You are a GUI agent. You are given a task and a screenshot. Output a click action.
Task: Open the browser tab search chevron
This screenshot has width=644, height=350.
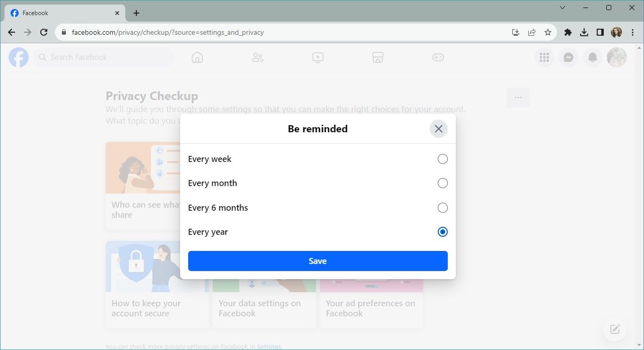click(562, 8)
